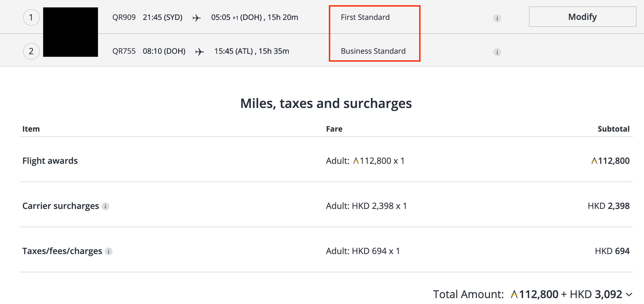Click info icon for First Standard flight
Screen dimensions: 644x304
[x=497, y=18]
